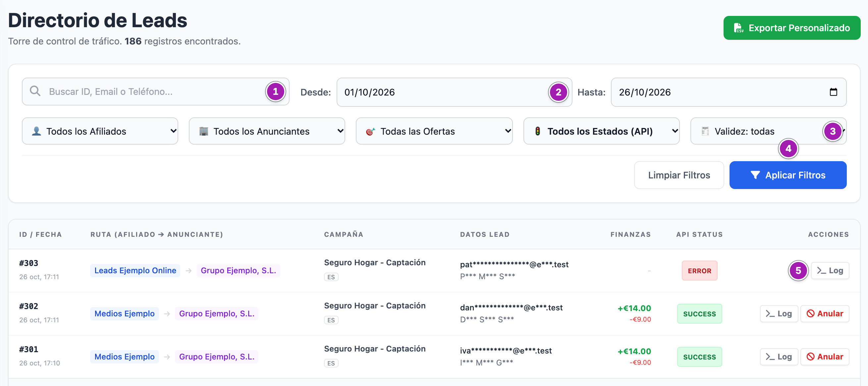Click Anular for lead #302
This screenshot has width=868, height=386.
[825, 313]
